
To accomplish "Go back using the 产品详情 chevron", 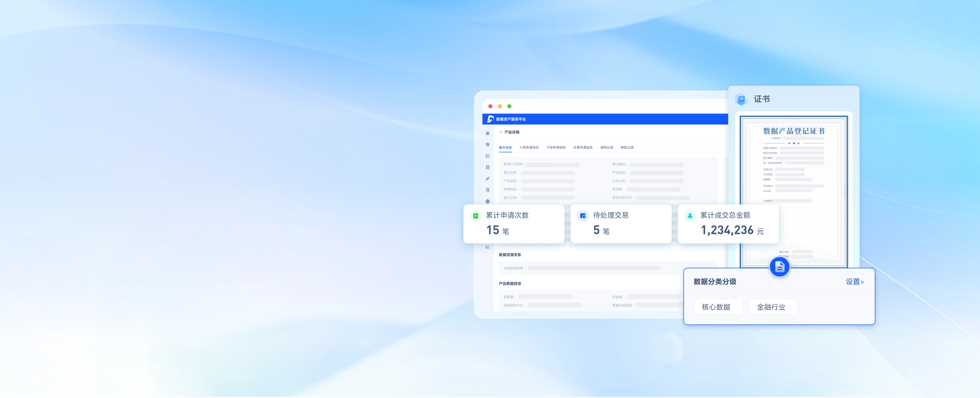I will (501, 132).
